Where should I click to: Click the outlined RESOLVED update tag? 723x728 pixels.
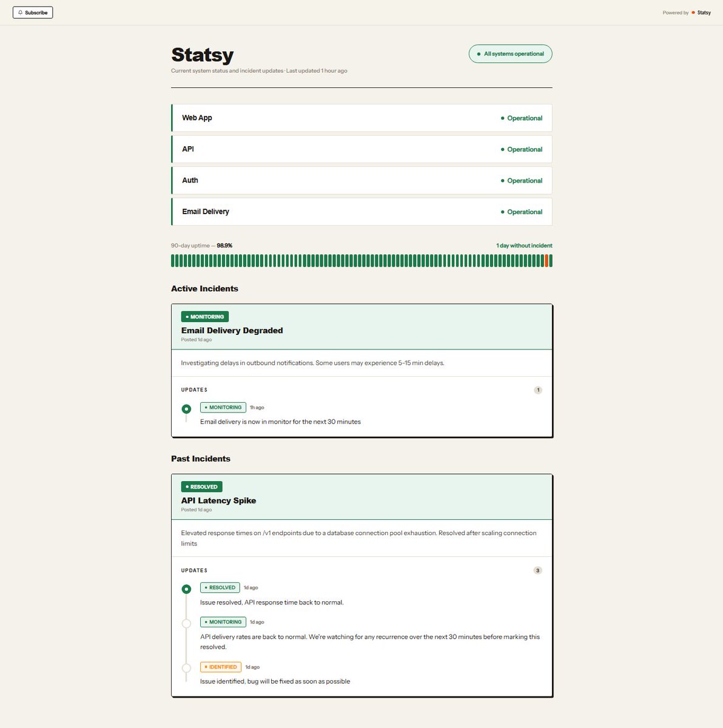pos(220,588)
